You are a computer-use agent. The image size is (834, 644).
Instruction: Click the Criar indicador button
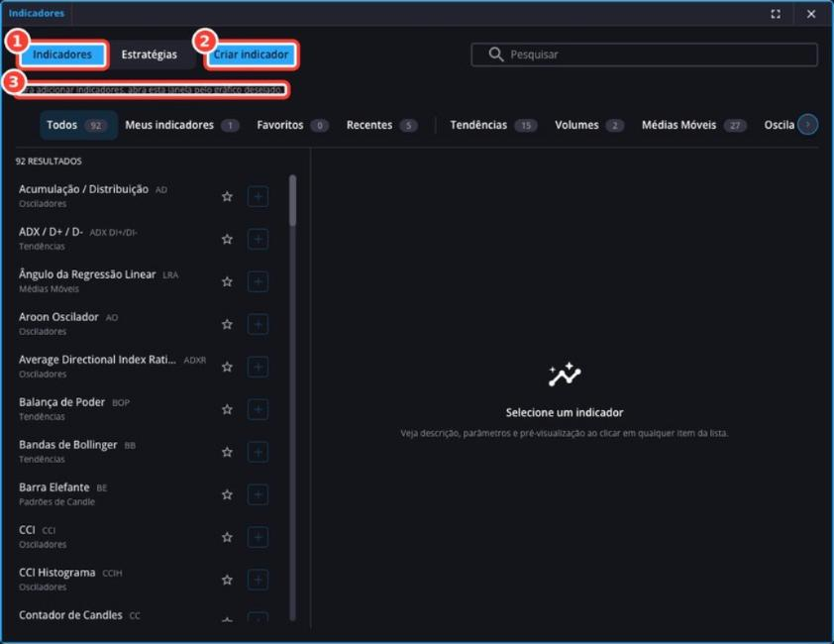[251, 54]
